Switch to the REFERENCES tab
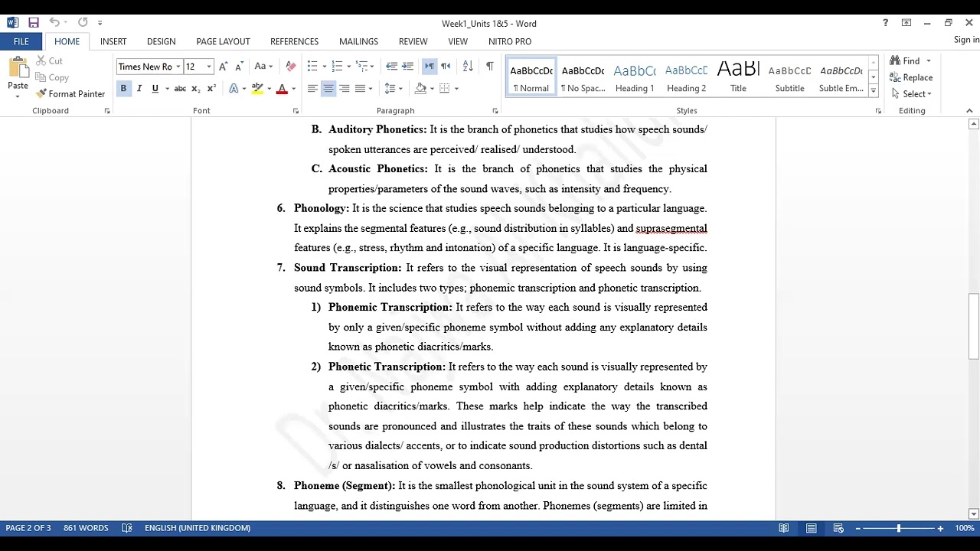The height and width of the screenshot is (551, 980). (294, 41)
